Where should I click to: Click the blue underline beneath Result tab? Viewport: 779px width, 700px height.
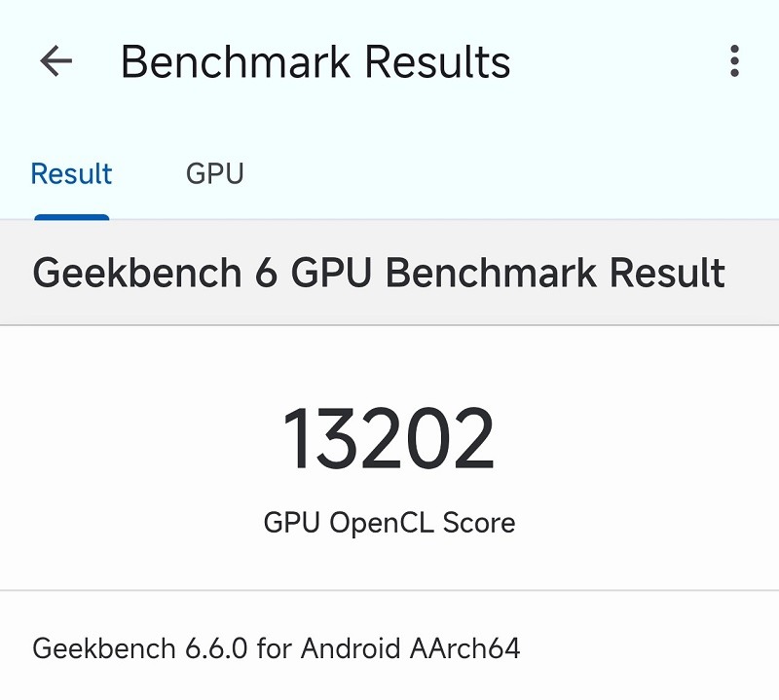[x=71, y=217]
